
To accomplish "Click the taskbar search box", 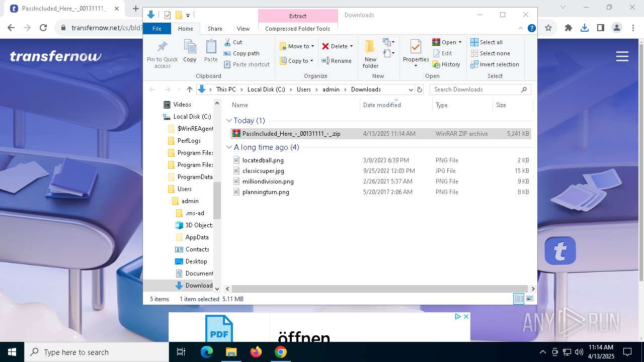I will (x=97, y=352).
